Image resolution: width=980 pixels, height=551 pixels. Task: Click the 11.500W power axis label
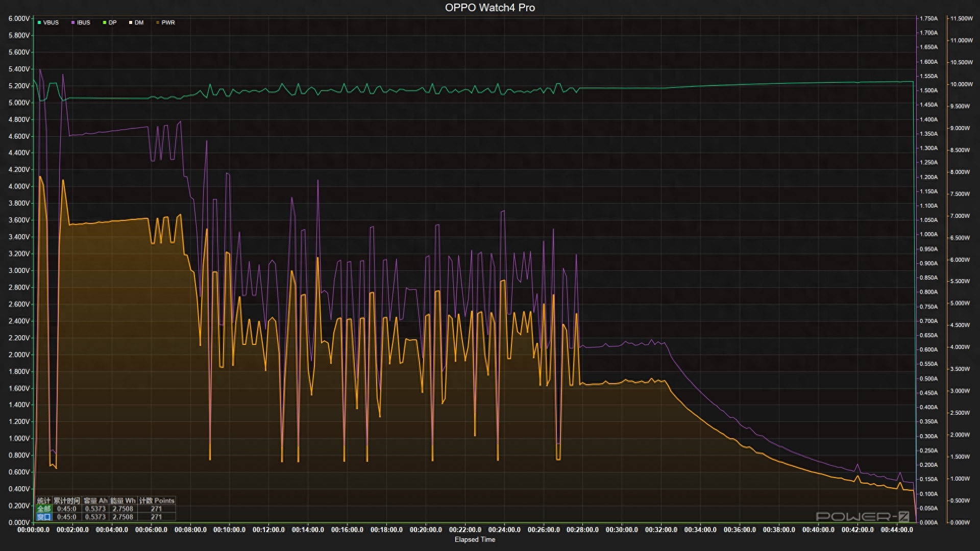[x=962, y=18]
